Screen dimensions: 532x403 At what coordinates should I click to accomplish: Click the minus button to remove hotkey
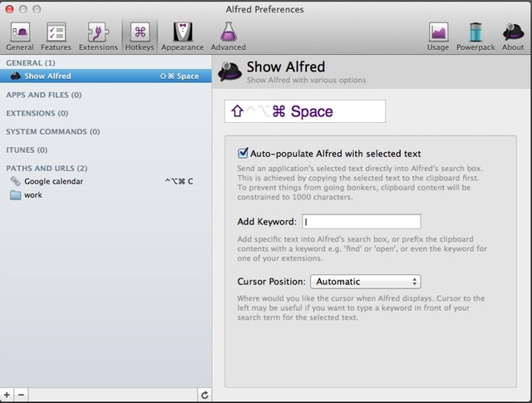point(21,396)
